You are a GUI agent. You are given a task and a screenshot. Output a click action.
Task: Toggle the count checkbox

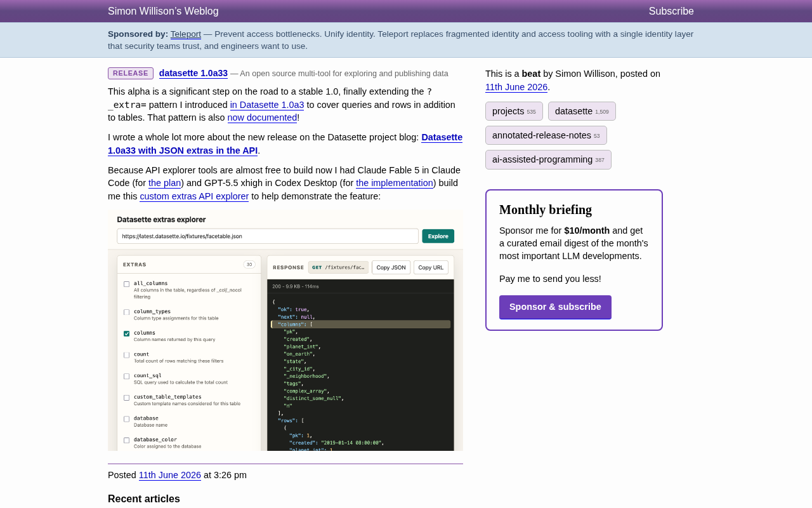click(x=126, y=355)
